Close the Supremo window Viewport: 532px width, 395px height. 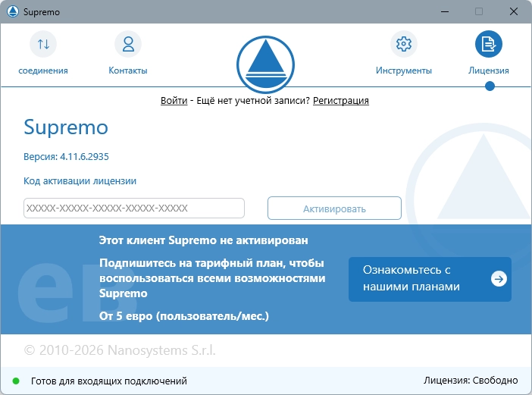[514, 12]
